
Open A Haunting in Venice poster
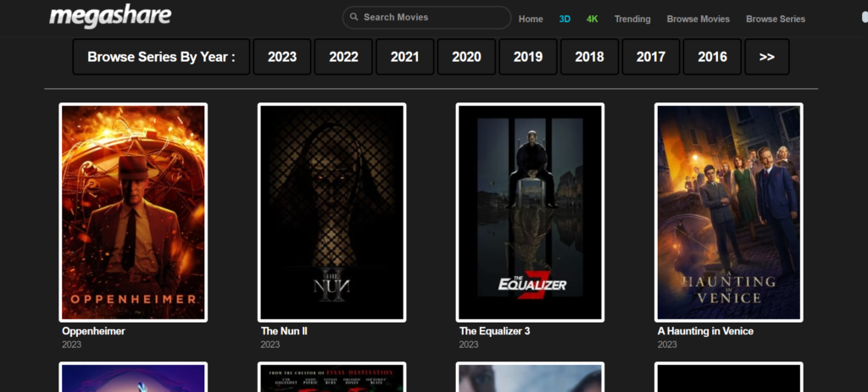728,213
